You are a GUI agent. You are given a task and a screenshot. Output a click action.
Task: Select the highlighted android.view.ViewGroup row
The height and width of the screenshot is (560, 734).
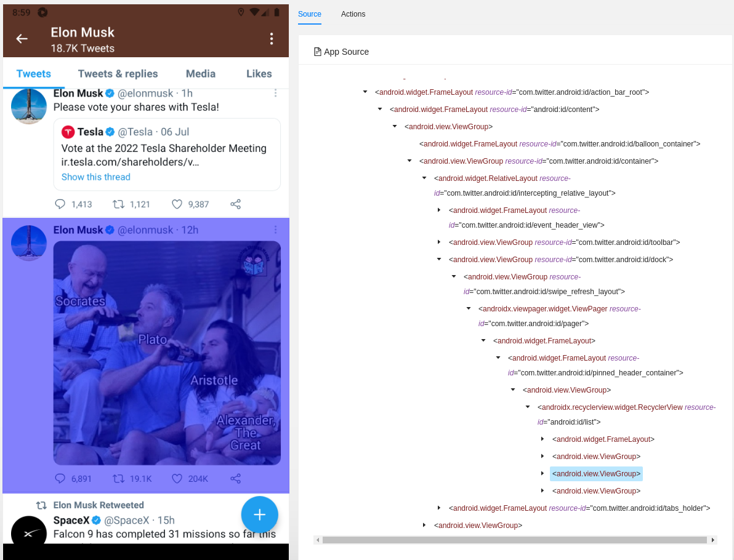point(596,473)
